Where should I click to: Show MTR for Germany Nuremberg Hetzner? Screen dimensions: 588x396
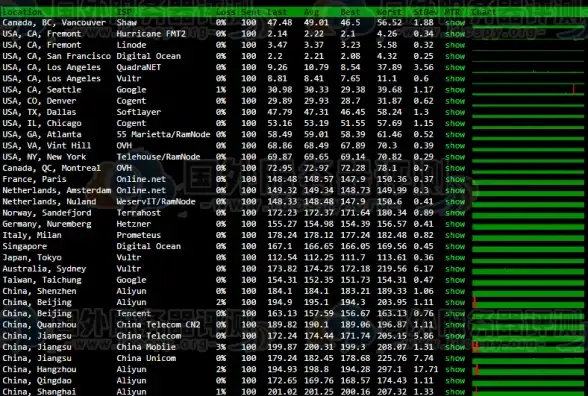pyautogui.click(x=455, y=224)
